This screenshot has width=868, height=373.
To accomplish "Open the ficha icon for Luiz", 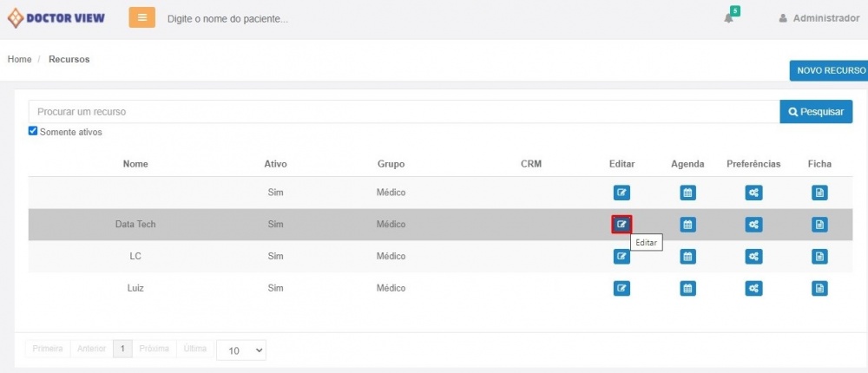I will pos(819,288).
